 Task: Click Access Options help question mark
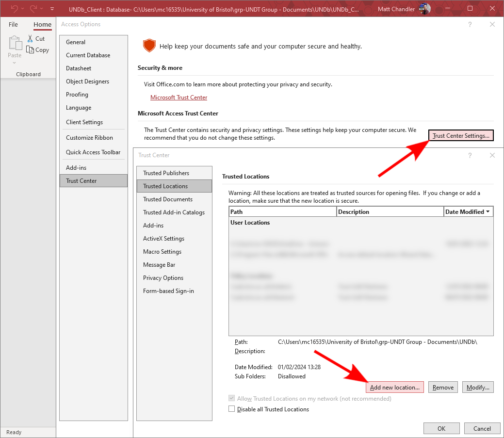click(x=470, y=24)
